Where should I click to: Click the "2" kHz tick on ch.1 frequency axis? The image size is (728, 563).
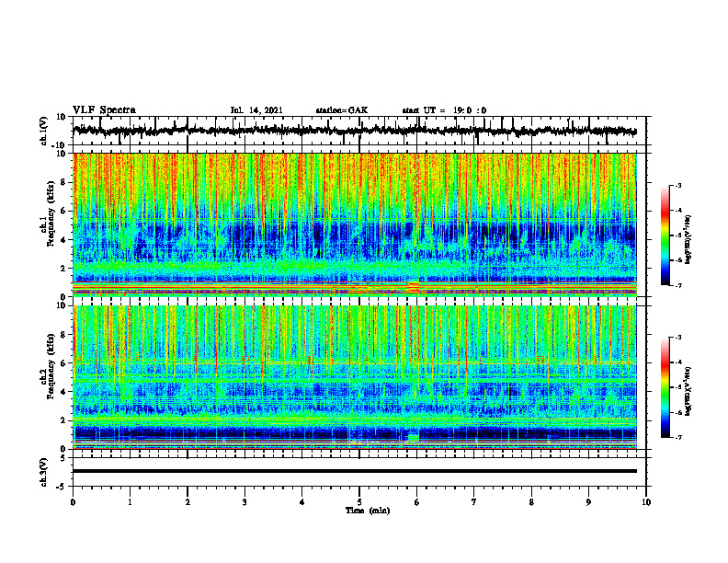coord(63,269)
